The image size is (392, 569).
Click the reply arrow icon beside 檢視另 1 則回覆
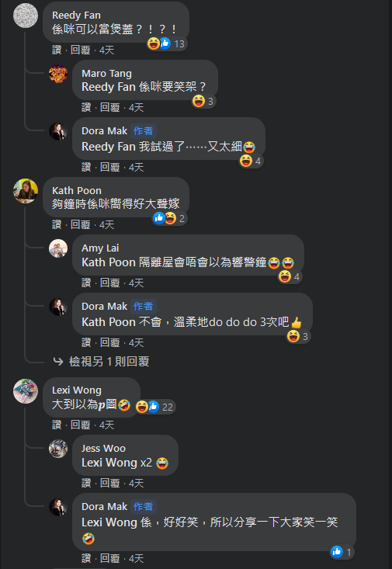[58, 361]
